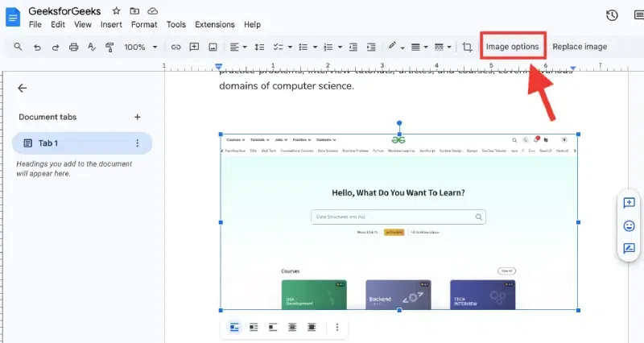Image resolution: width=644 pixels, height=343 pixels.
Task: Star the GeeksforGeeks document
Action: click(x=116, y=10)
